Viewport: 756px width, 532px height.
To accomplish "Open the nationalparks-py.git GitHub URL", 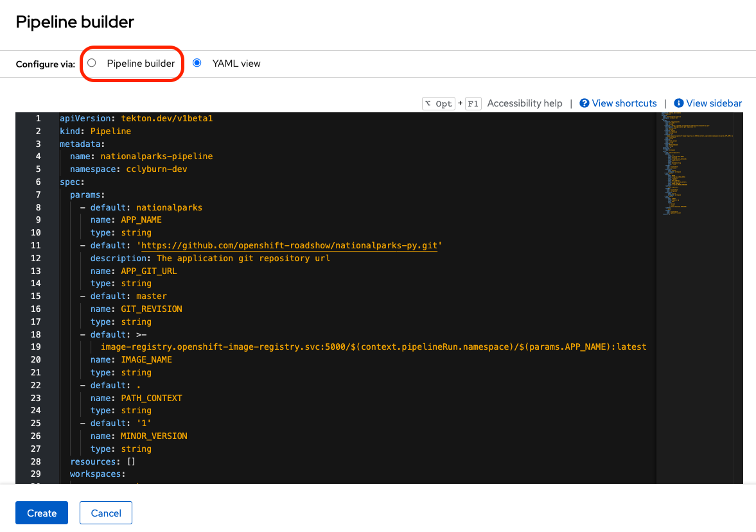I will coord(289,245).
